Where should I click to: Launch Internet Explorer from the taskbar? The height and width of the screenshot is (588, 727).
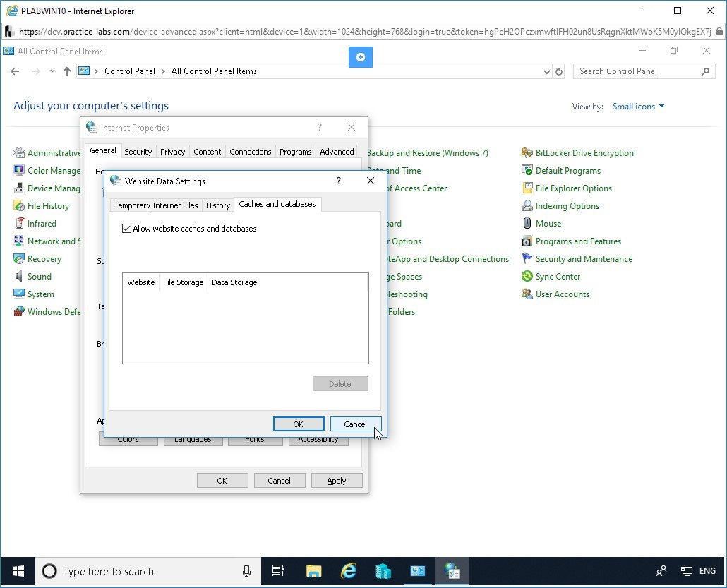pyautogui.click(x=348, y=571)
